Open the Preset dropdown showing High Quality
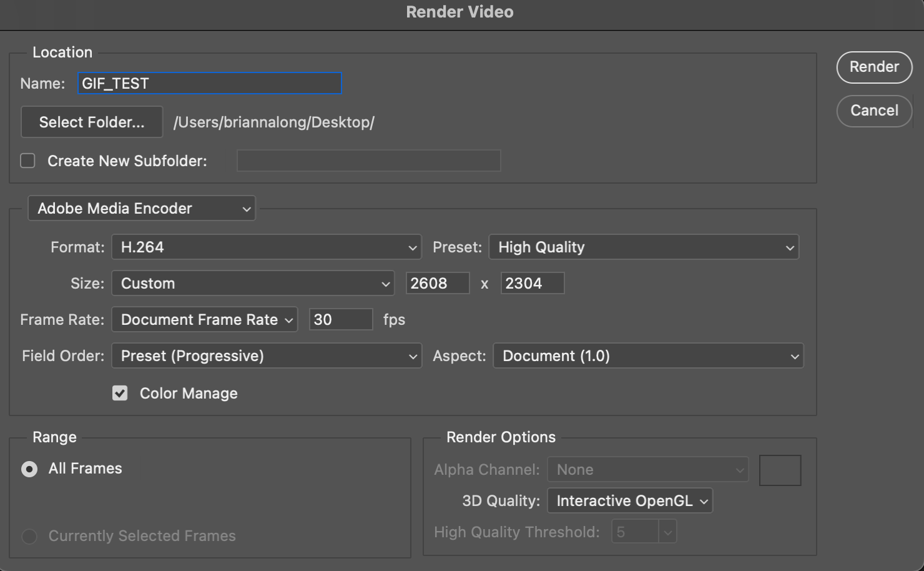The width and height of the screenshot is (924, 571). click(x=644, y=247)
